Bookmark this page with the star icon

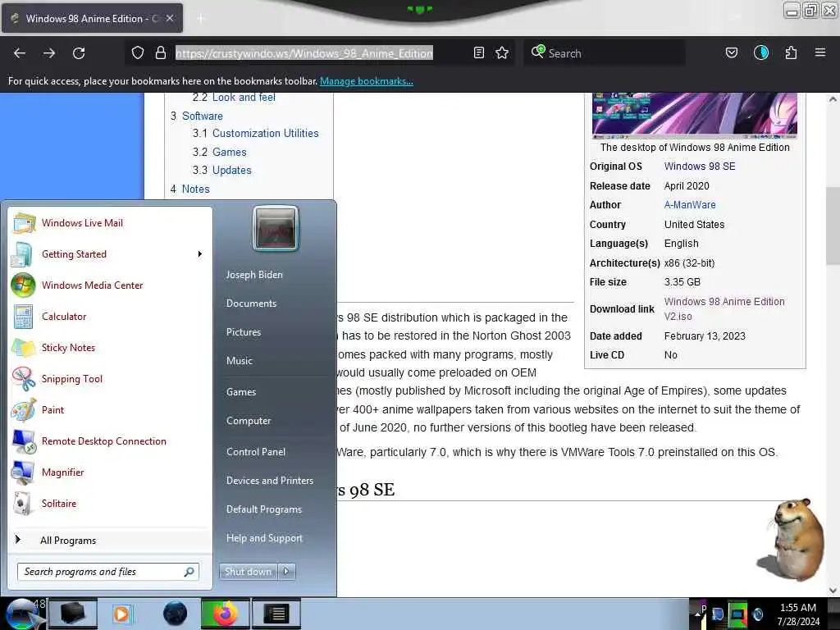click(x=502, y=53)
